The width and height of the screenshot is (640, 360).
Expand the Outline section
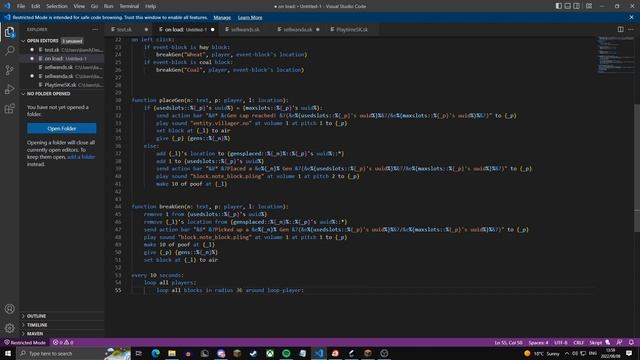pos(62,316)
